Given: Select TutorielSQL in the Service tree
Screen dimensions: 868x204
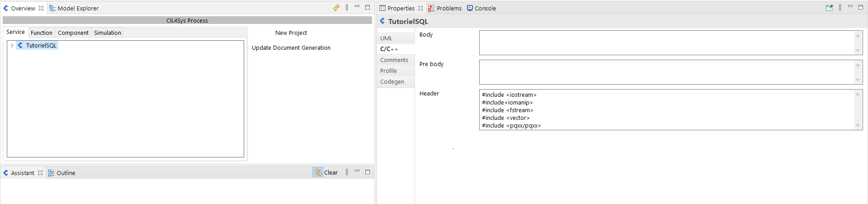Looking at the screenshot, I should 37,46.
